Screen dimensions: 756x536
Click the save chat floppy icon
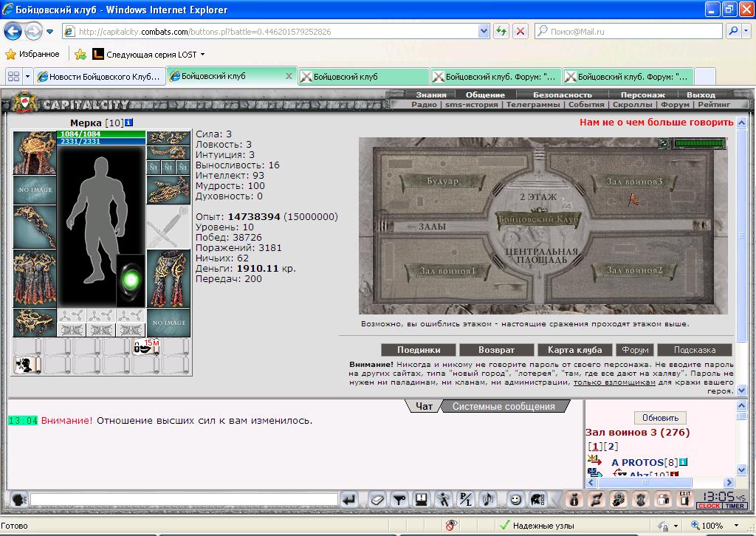click(422, 500)
